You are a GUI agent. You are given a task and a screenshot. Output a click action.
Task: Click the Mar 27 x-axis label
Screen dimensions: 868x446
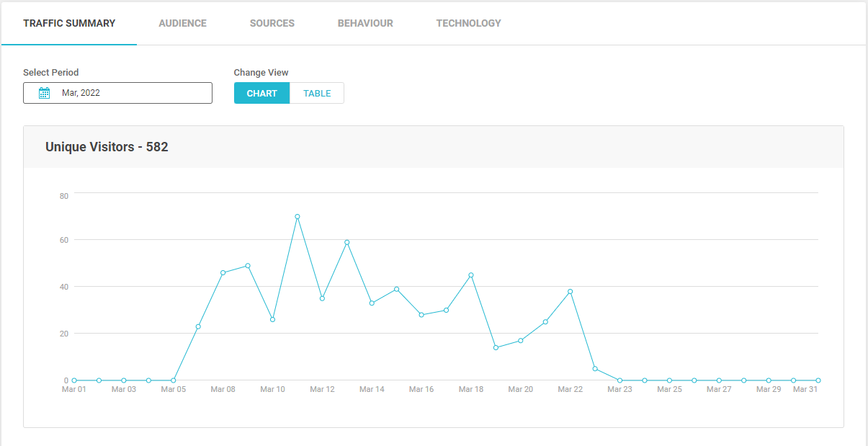[x=719, y=390]
